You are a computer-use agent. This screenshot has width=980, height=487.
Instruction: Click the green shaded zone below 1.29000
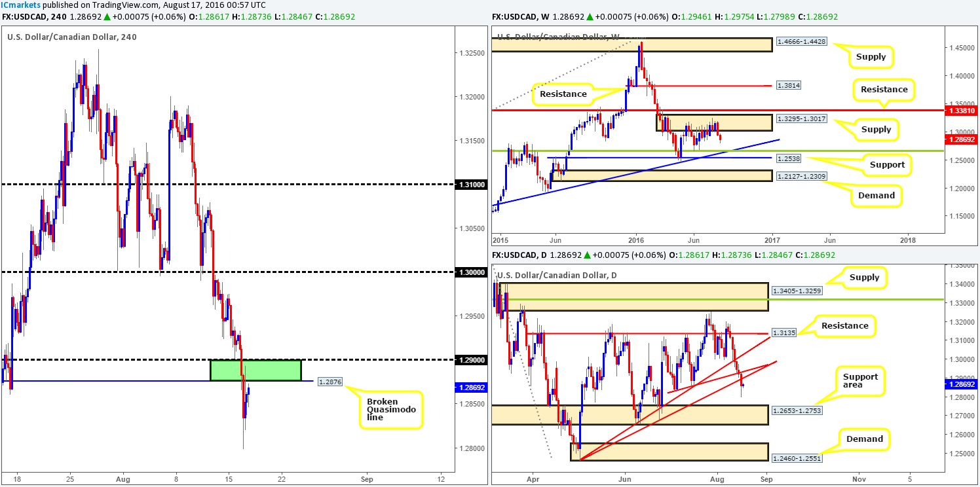pyautogui.click(x=255, y=370)
